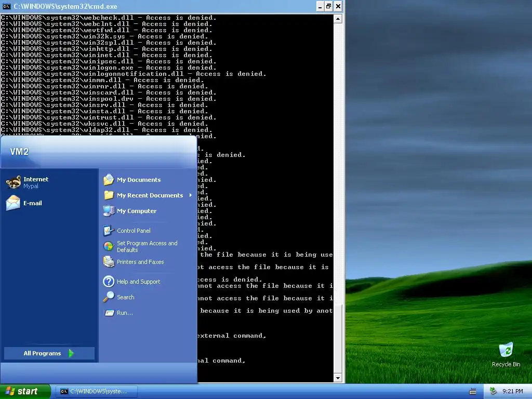Open the Search magnifying glass icon
The width and height of the screenshot is (532, 399).
point(109,297)
